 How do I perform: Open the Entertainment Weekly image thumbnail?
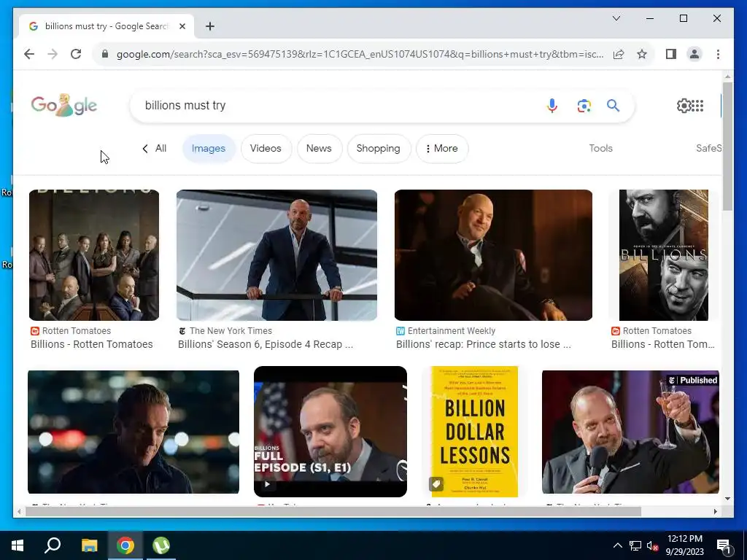coord(494,255)
